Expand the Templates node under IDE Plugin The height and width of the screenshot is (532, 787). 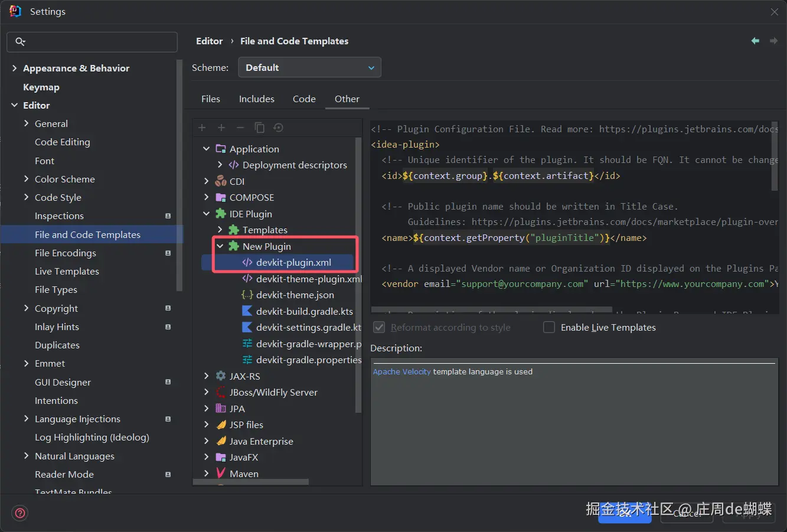tap(220, 230)
